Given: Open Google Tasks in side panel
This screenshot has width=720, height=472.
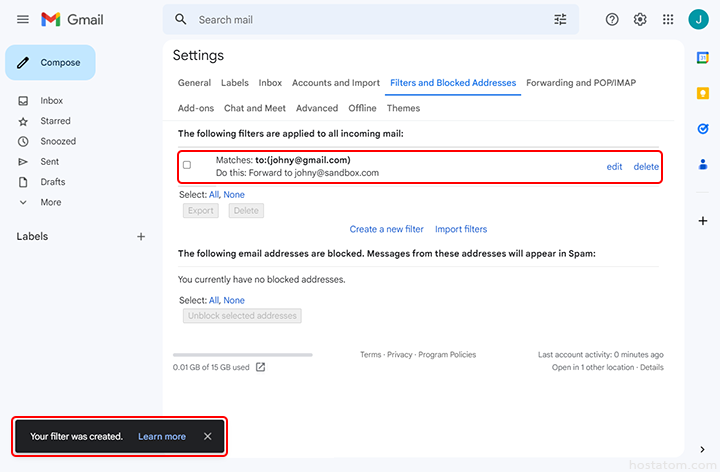Looking at the screenshot, I should pyautogui.click(x=703, y=129).
